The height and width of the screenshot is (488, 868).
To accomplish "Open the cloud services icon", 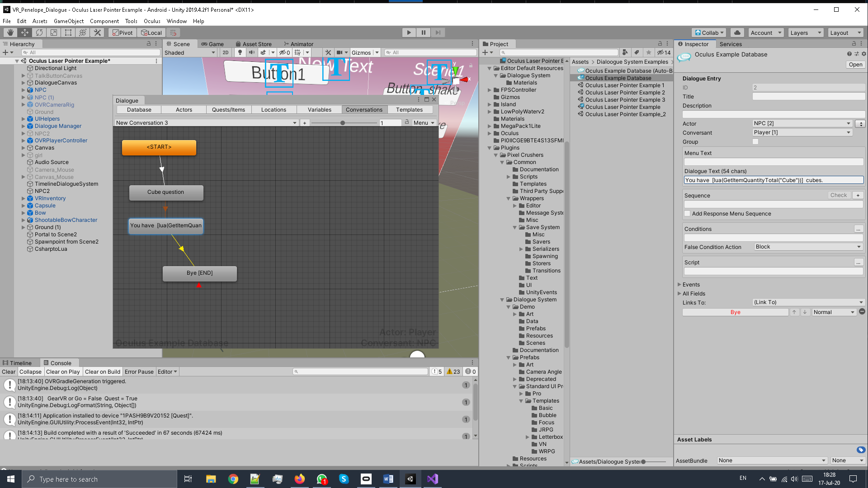I will (x=737, y=33).
